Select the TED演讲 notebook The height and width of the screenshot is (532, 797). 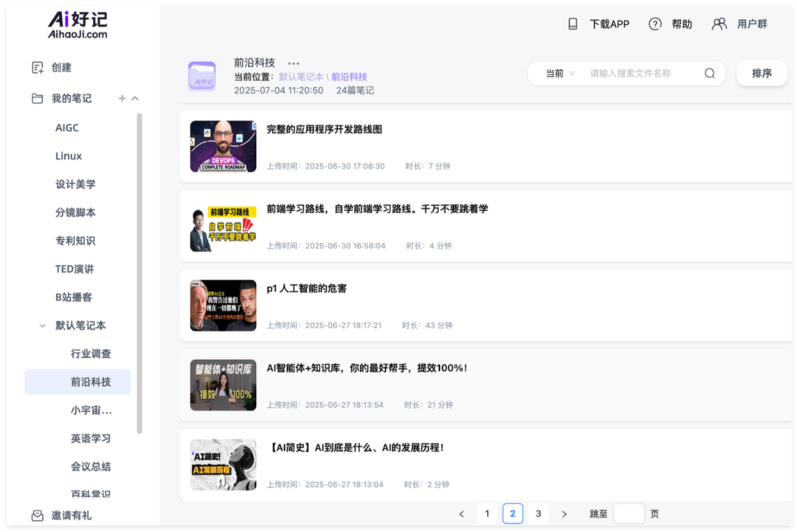[x=75, y=269]
